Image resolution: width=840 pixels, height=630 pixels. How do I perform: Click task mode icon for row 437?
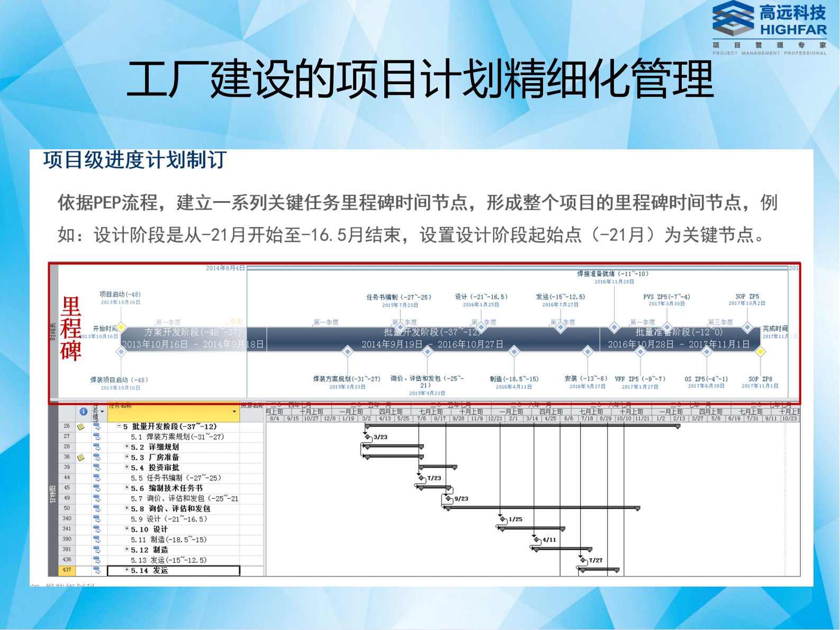click(97, 570)
